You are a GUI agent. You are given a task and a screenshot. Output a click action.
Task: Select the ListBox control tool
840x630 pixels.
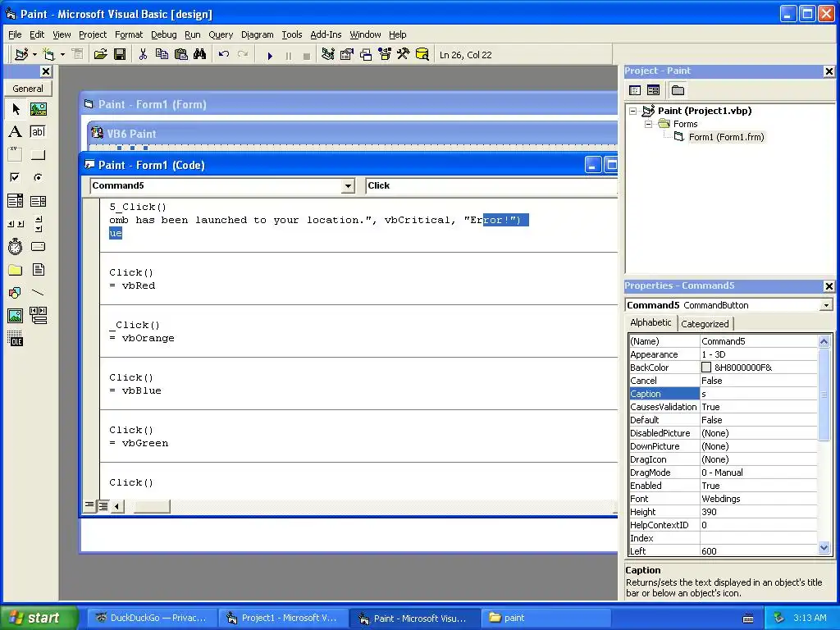[x=38, y=201]
